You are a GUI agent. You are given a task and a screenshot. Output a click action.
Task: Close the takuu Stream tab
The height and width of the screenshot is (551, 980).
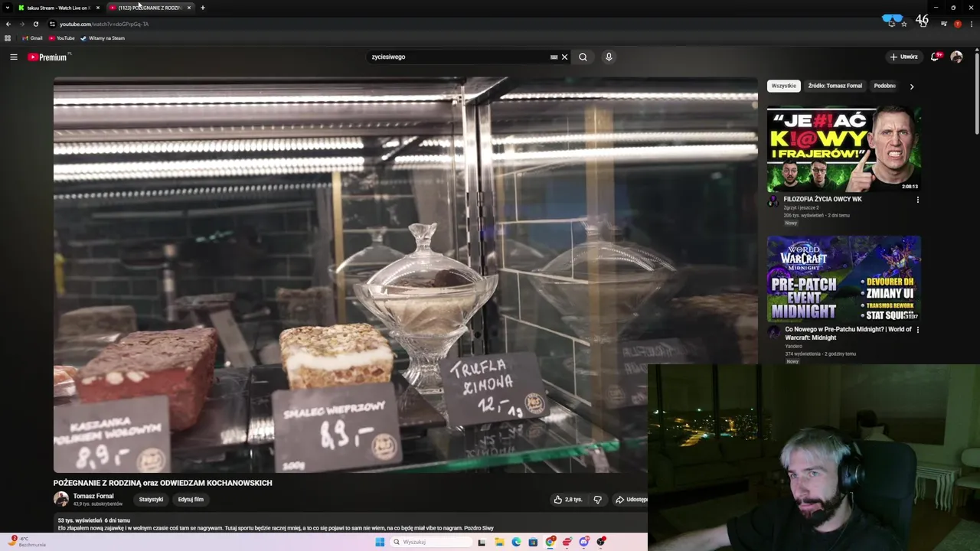98,8
